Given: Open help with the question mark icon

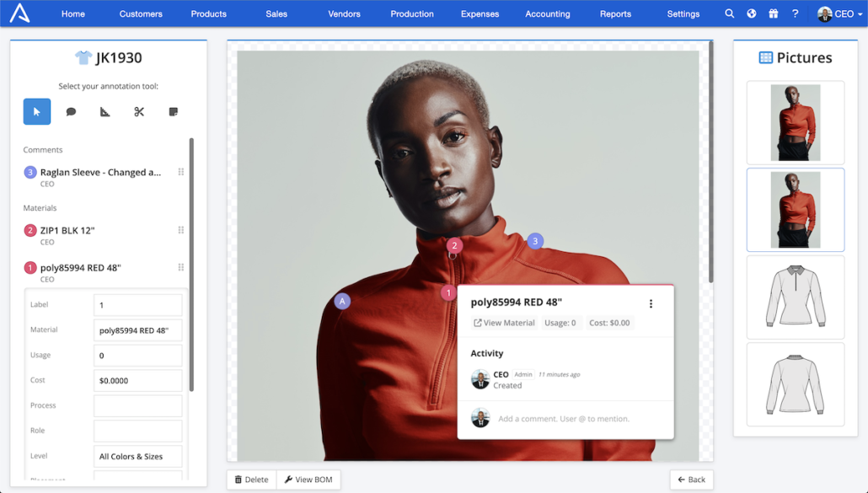Looking at the screenshot, I should tap(795, 13).
